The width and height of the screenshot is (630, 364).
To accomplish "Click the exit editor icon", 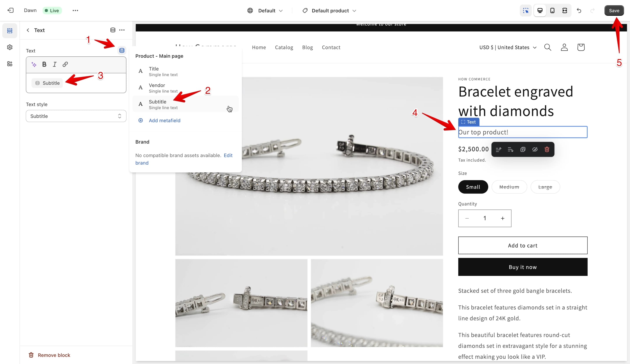I will click(x=10, y=10).
